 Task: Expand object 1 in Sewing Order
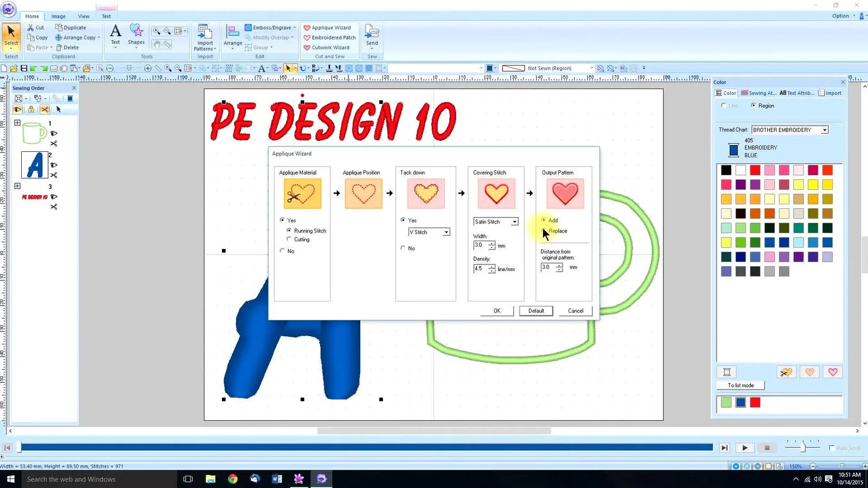17,123
